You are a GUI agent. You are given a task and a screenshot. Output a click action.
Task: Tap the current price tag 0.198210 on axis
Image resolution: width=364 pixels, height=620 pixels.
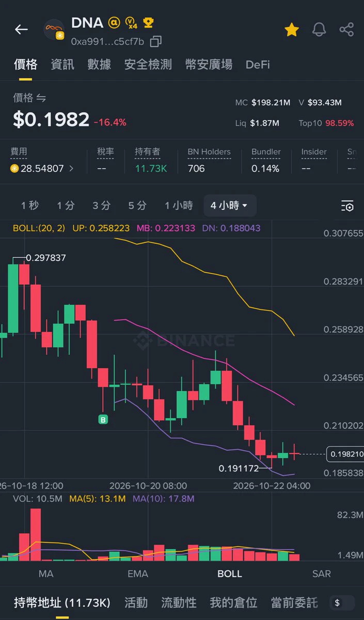[x=345, y=454]
